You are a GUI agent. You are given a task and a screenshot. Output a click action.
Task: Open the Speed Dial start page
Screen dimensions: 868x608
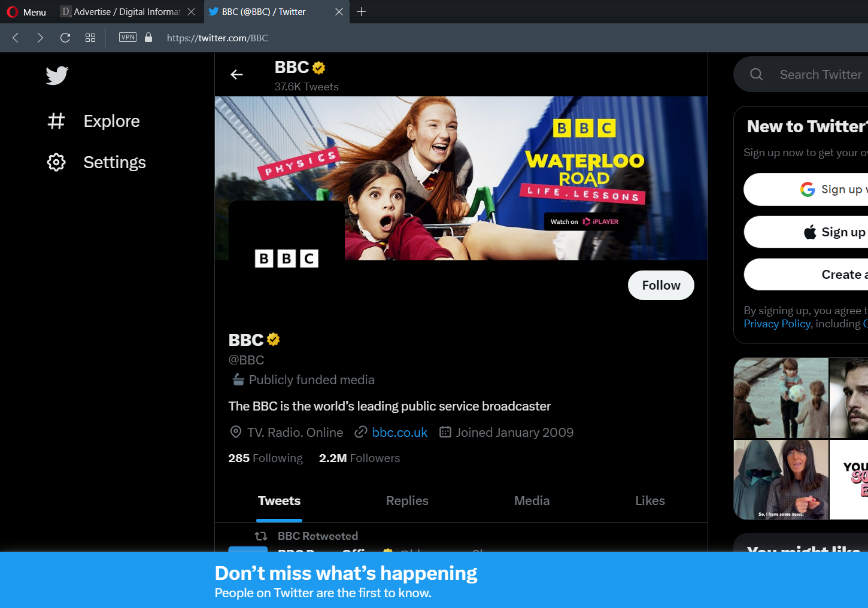[90, 38]
